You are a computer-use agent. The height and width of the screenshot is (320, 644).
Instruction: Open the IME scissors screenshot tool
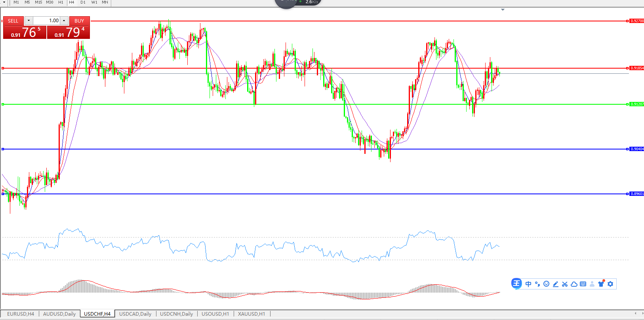point(565,284)
